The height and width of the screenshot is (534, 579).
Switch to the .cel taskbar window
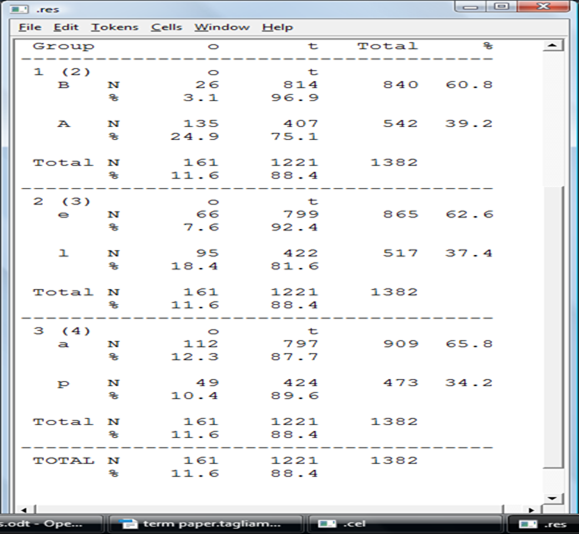click(x=404, y=524)
